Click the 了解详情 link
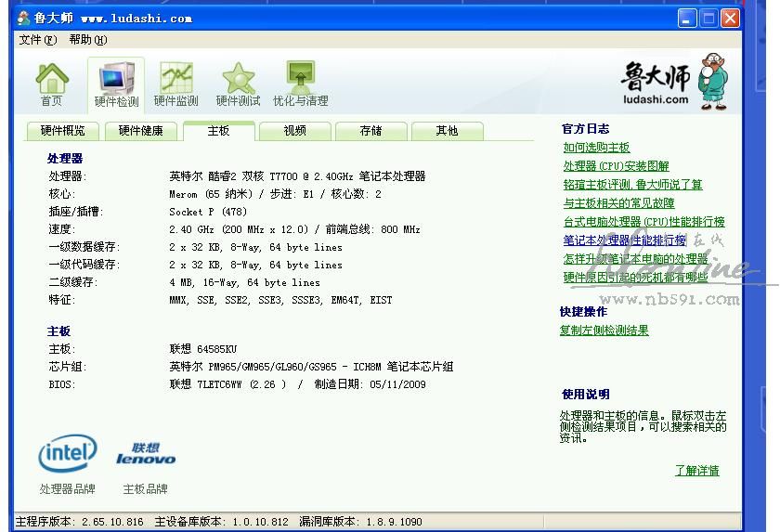This screenshot has width=780, height=532. tap(697, 471)
